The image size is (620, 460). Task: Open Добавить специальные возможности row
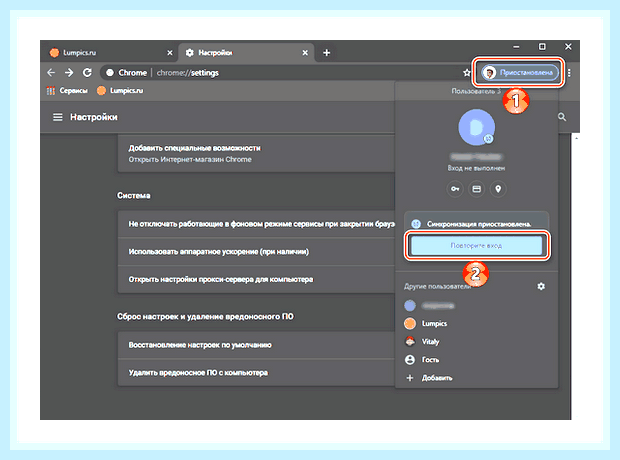256,153
